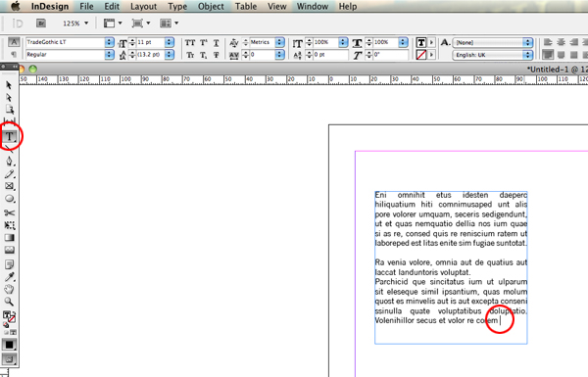
Task: Select the Zoom magnifier tool
Action: pos(10,302)
